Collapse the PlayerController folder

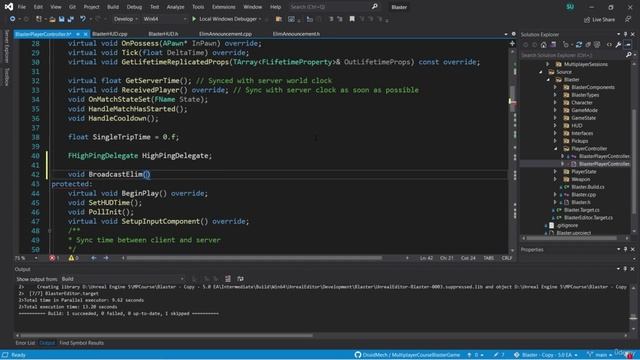[555, 149]
